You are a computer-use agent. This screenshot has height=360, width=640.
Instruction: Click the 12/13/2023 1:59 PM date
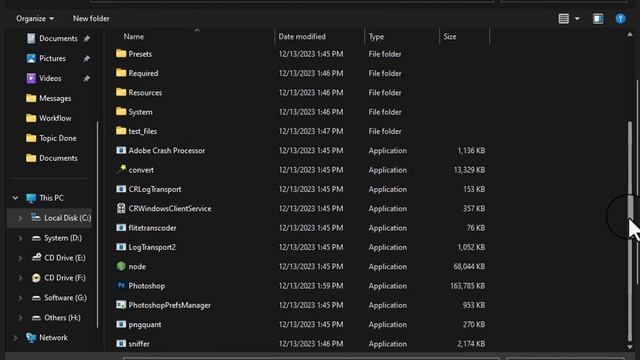click(x=311, y=286)
